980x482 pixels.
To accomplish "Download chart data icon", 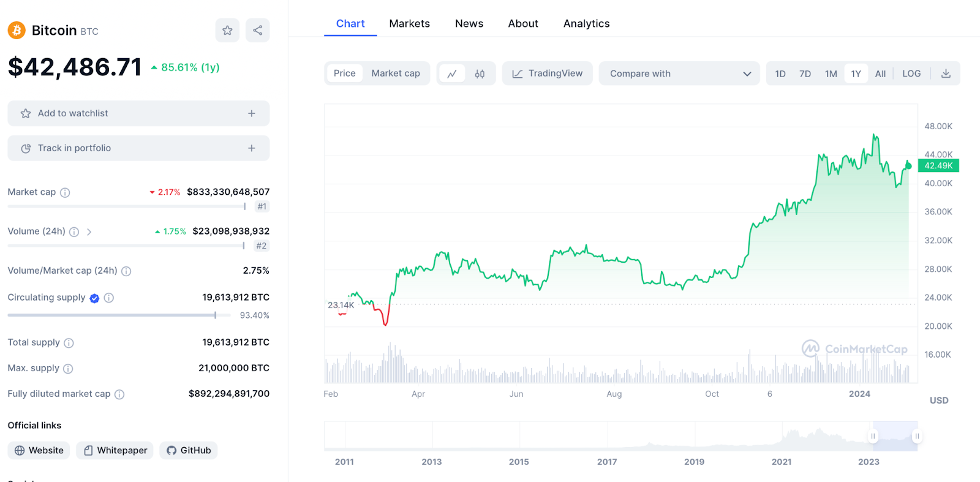I will 946,73.
